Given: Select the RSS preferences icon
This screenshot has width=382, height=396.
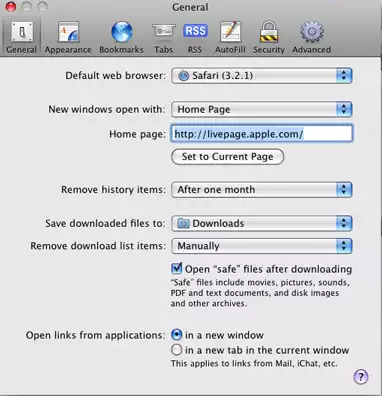Looking at the screenshot, I should point(195,32).
